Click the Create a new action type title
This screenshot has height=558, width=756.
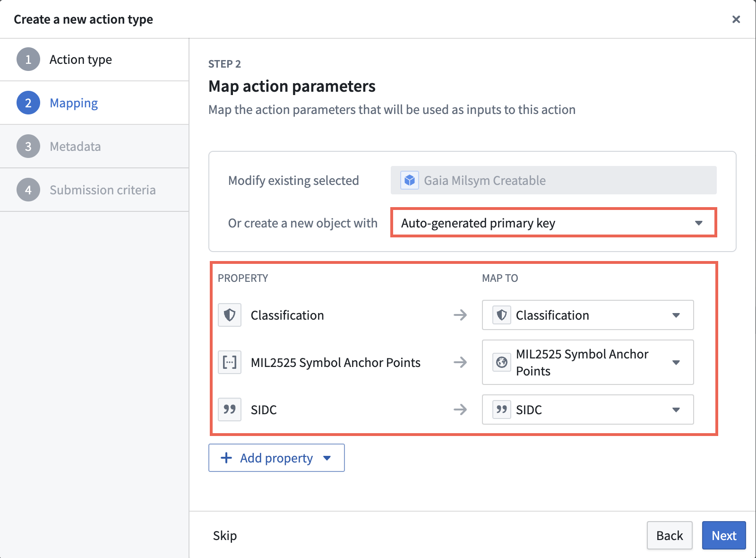(83, 19)
